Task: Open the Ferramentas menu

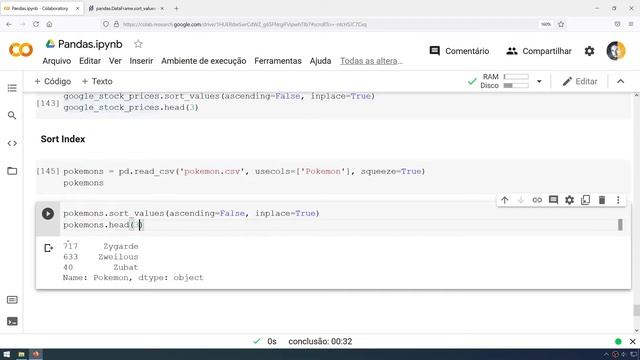Action: (278, 61)
